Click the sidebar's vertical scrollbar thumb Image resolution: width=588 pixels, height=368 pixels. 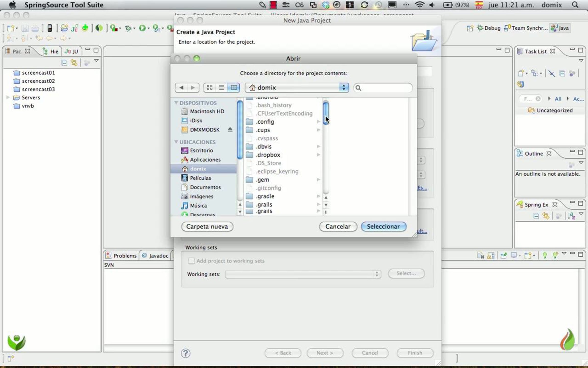point(240,130)
